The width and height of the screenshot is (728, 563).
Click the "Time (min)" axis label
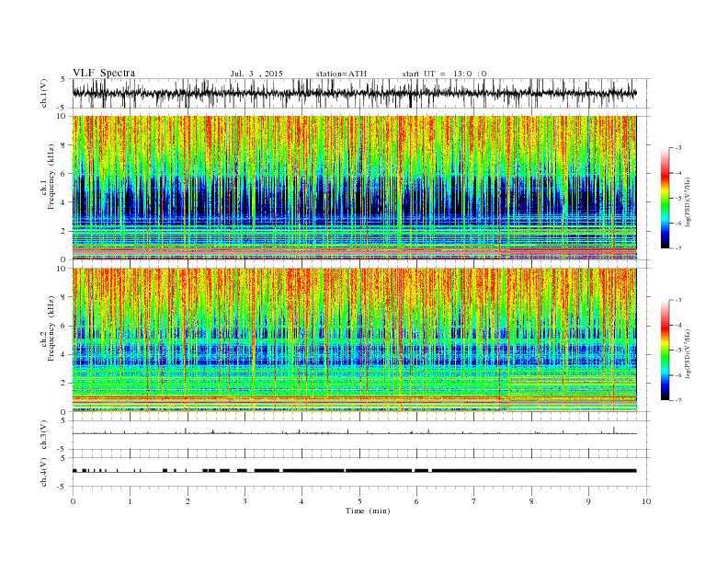(368, 511)
